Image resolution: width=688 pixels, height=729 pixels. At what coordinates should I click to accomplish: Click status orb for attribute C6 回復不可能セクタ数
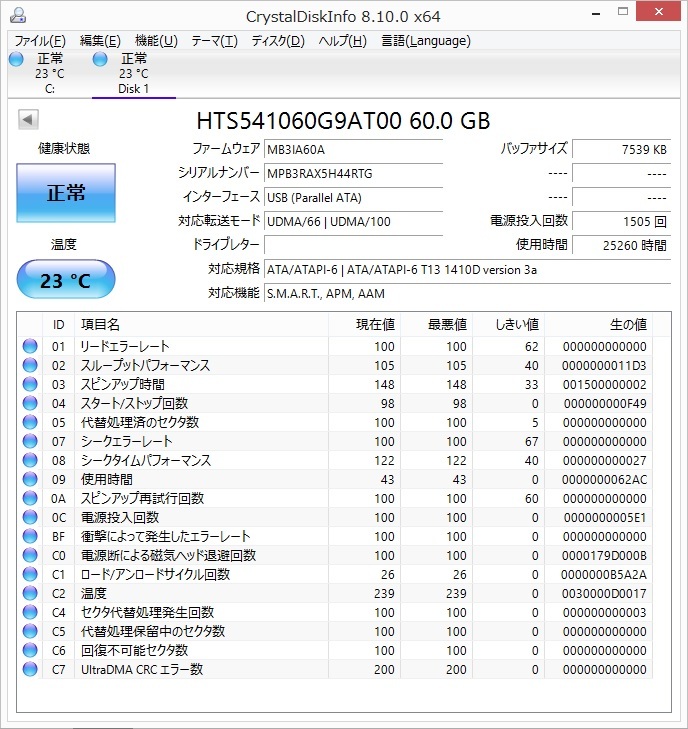[x=30, y=650]
